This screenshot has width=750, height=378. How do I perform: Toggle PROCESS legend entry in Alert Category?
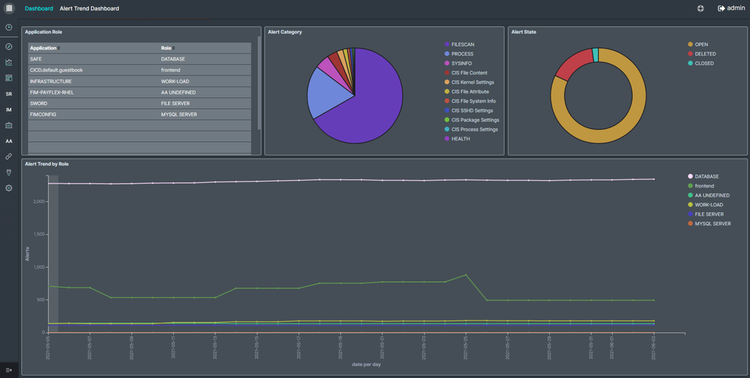tap(459, 54)
